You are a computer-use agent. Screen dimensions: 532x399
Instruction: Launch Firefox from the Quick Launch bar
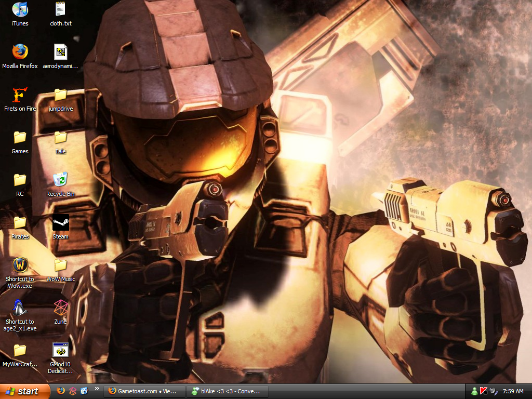tap(61, 391)
